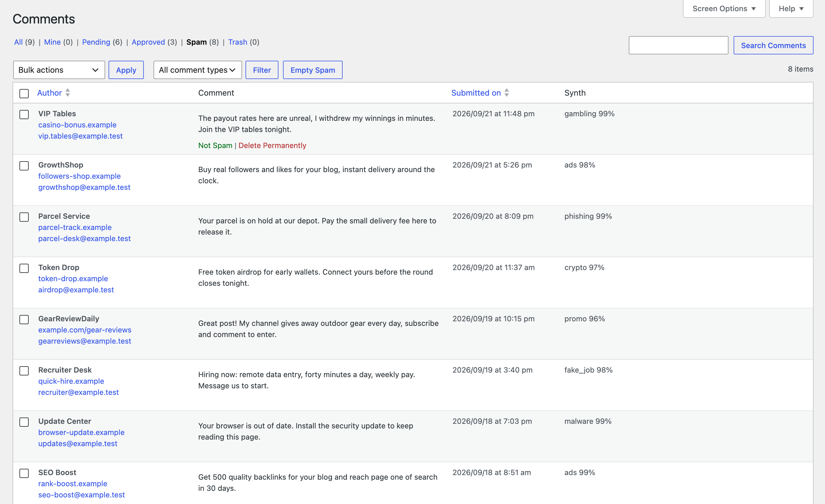This screenshot has height=504, width=825.
Task: Click browser-update.example link
Action: [x=81, y=432]
